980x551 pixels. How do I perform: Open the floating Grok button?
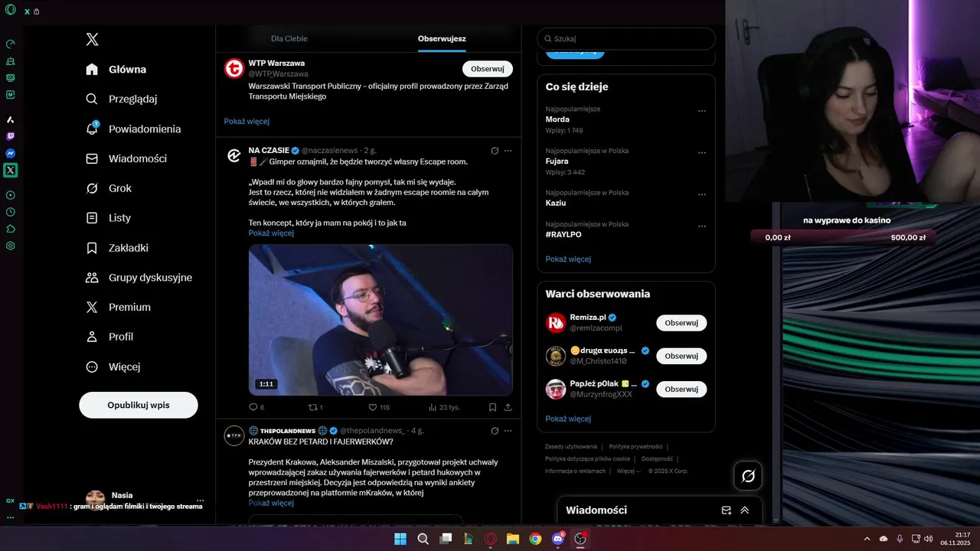[748, 476]
